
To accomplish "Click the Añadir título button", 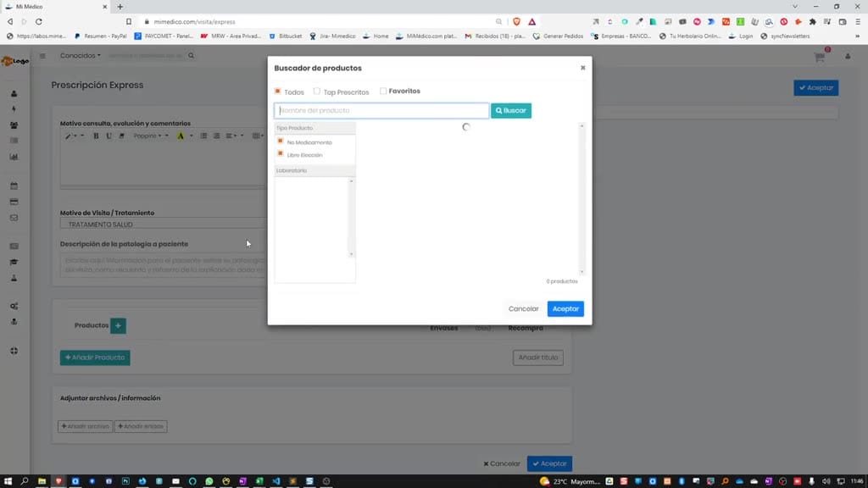I will (x=537, y=358).
